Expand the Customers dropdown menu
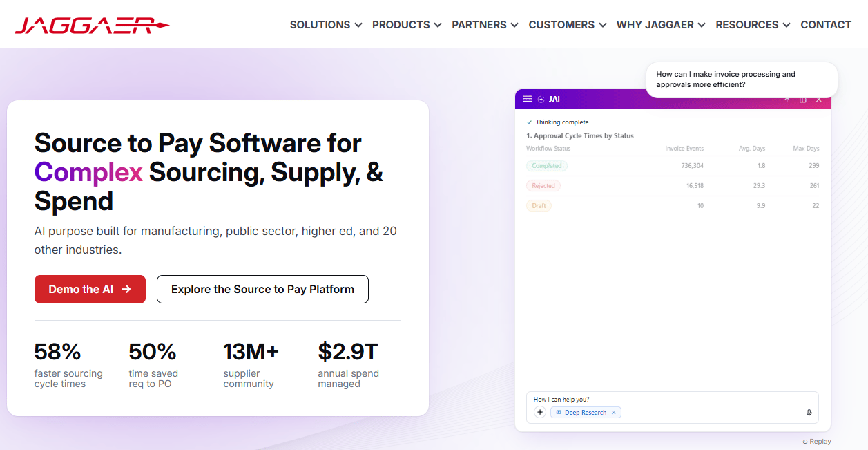868x450 pixels. click(x=568, y=25)
